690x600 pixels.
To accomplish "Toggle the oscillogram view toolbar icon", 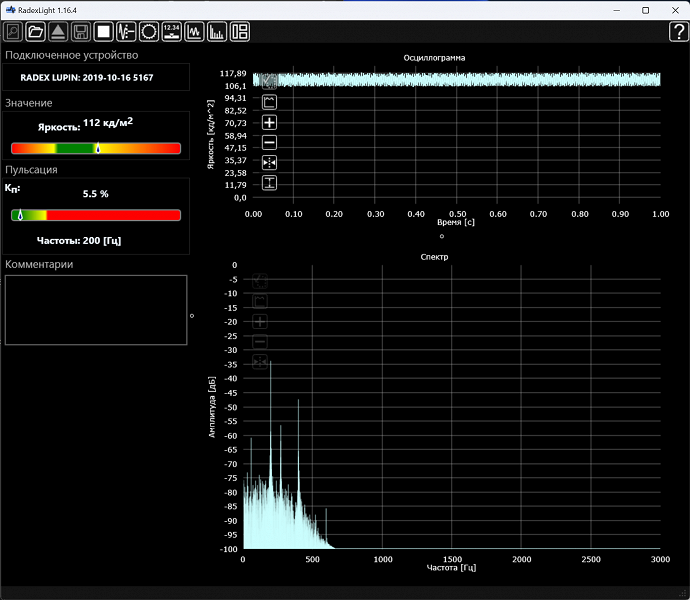I will [x=195, y=32].
